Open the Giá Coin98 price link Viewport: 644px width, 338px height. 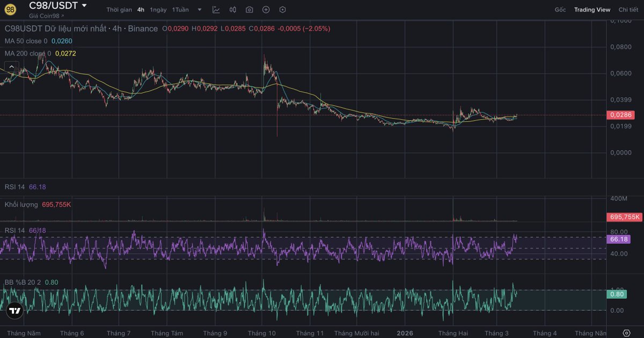[46, 16]
